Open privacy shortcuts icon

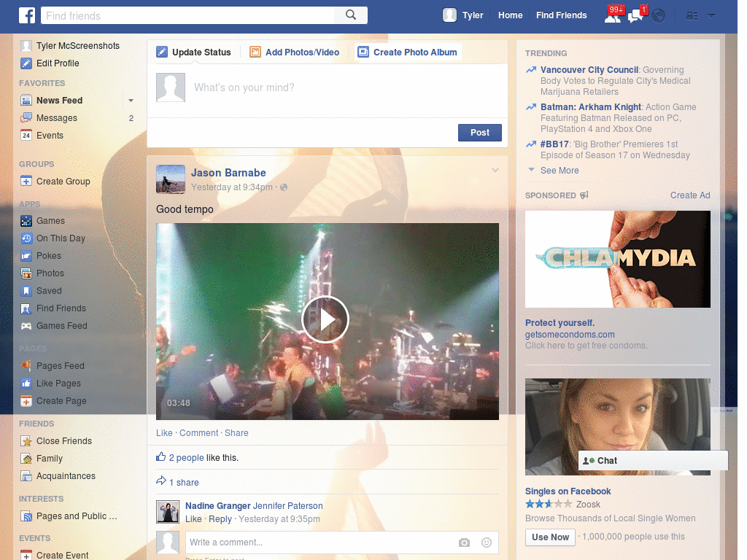coord(691,15)
